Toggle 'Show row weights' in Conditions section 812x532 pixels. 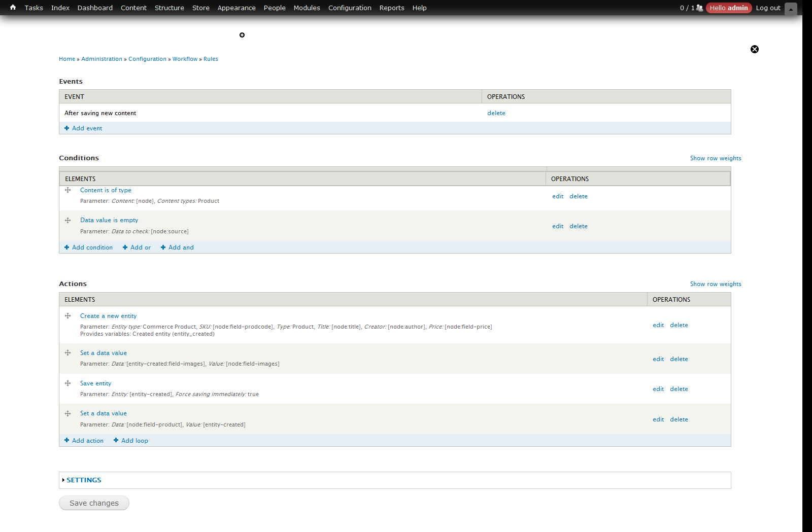[x=716, y=158]
